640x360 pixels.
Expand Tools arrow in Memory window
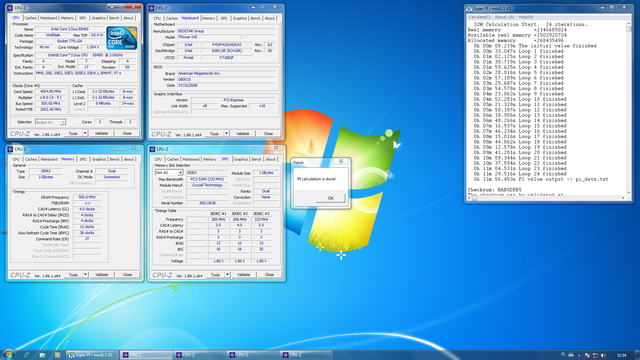tap(85, 275)
